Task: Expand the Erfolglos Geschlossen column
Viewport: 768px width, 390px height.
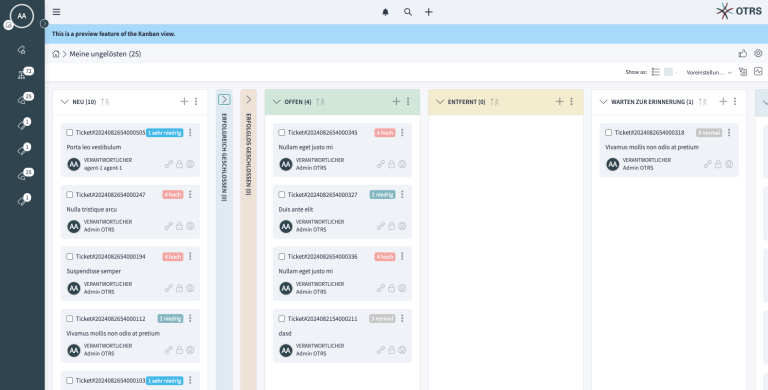Action: click(248, 99)
